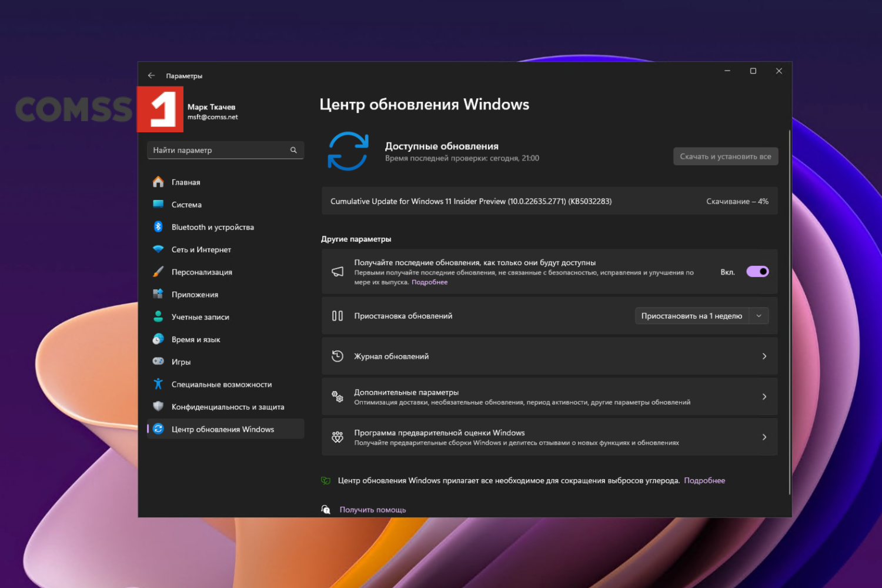The image size is (882, 588).
Task: Click Скачать и установить все button
Action: (726, 156)
